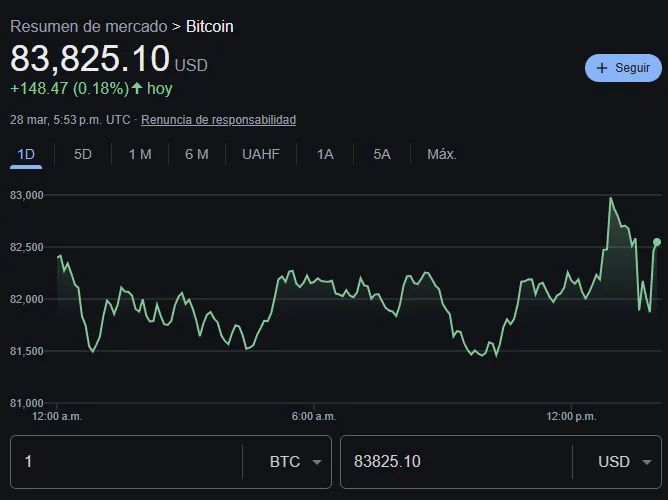
Task: Go to Resumen de mercado breadcrumb
Action: [x=89, y=26]
